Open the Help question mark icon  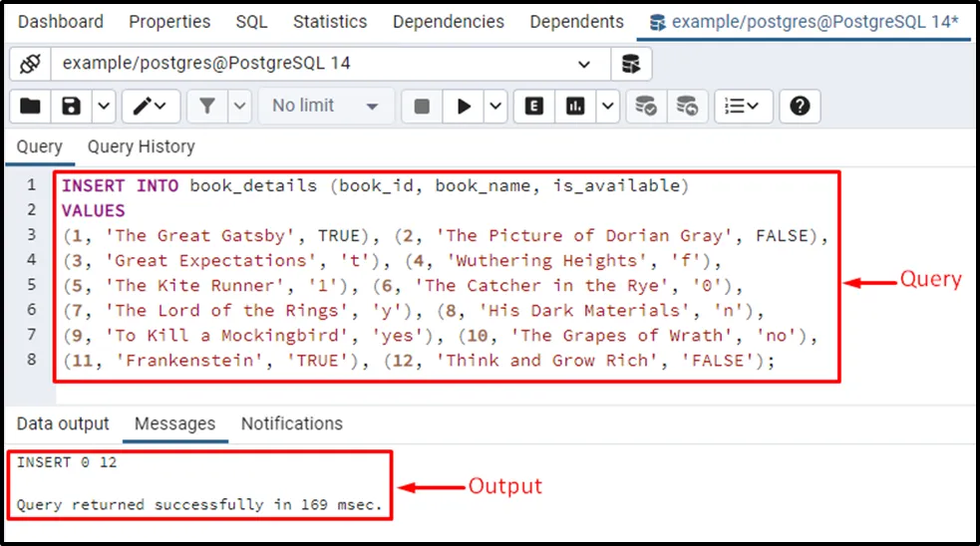pyautogui.click(x=800, y=106)
